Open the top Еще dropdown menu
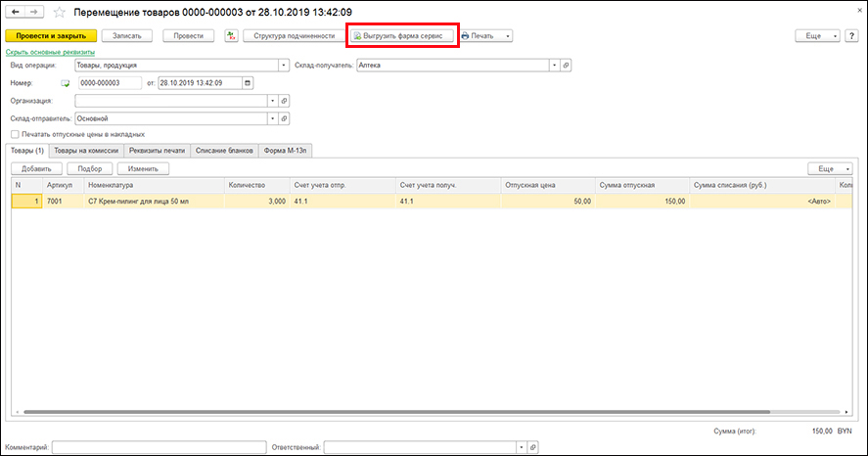868x456 pixels. click(x=818, y=36)
